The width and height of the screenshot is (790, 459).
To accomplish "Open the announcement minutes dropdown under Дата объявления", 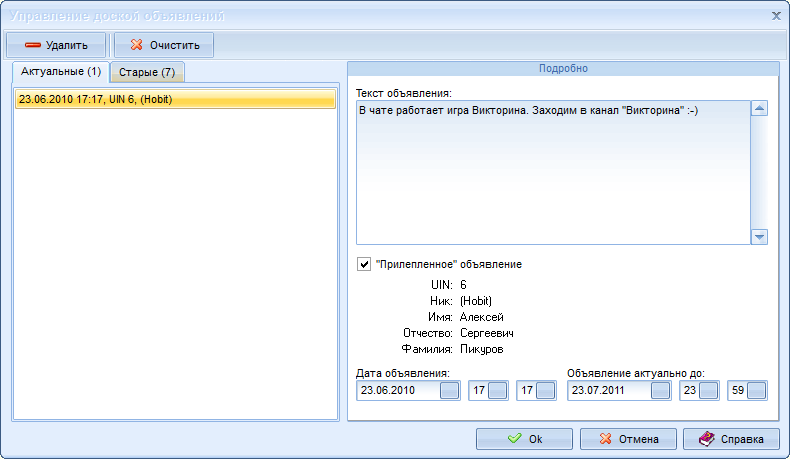I will coord(546,390).
